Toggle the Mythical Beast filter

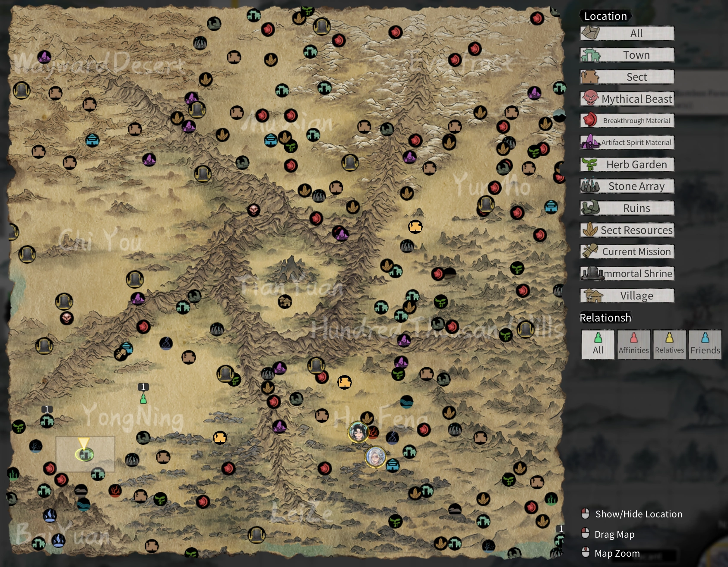point(627,99)
